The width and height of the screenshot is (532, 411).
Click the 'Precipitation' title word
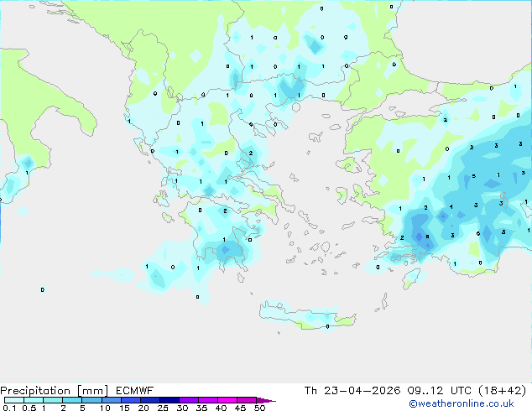[x=35, y=391]
